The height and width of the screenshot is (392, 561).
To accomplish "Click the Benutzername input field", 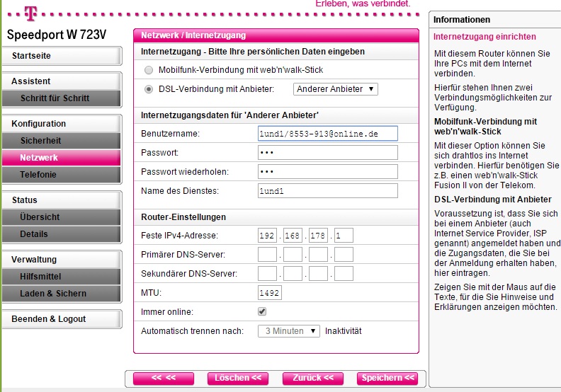I will [327, 133].
